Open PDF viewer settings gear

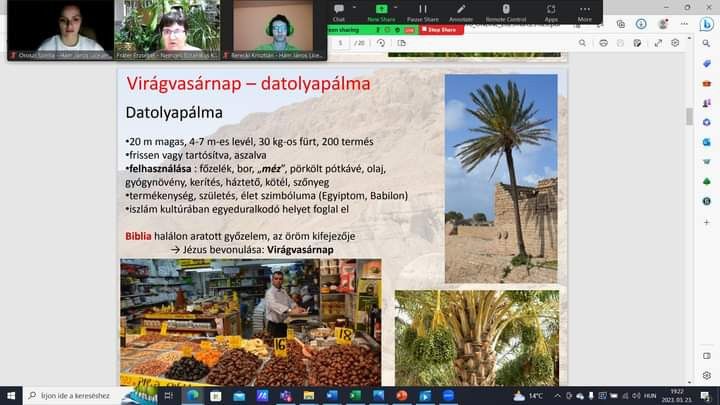675,43
